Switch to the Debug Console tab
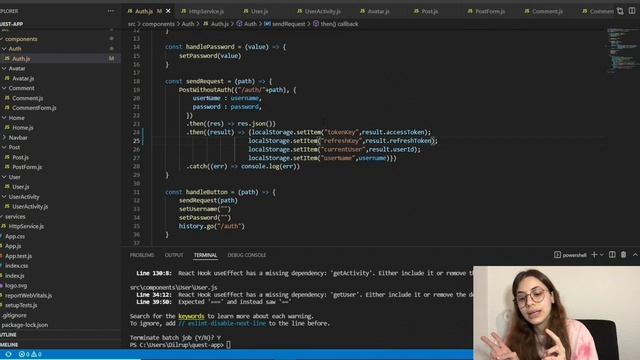640x360 pixels. click(247, 255)
